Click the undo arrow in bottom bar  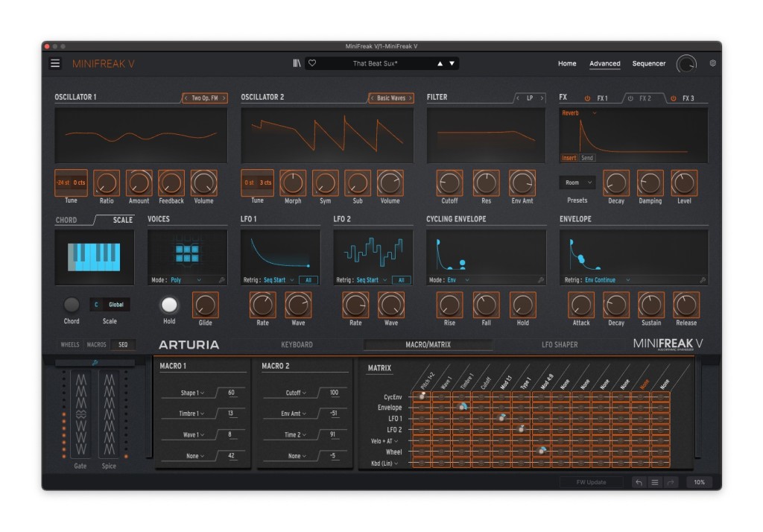[639, 482]
